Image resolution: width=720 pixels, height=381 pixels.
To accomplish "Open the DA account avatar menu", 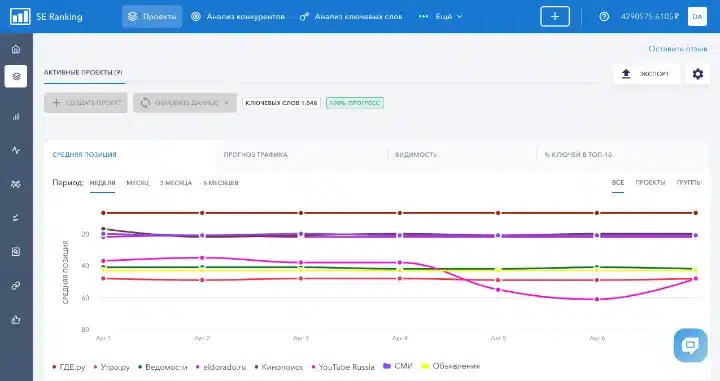I will tap(697, 17).
